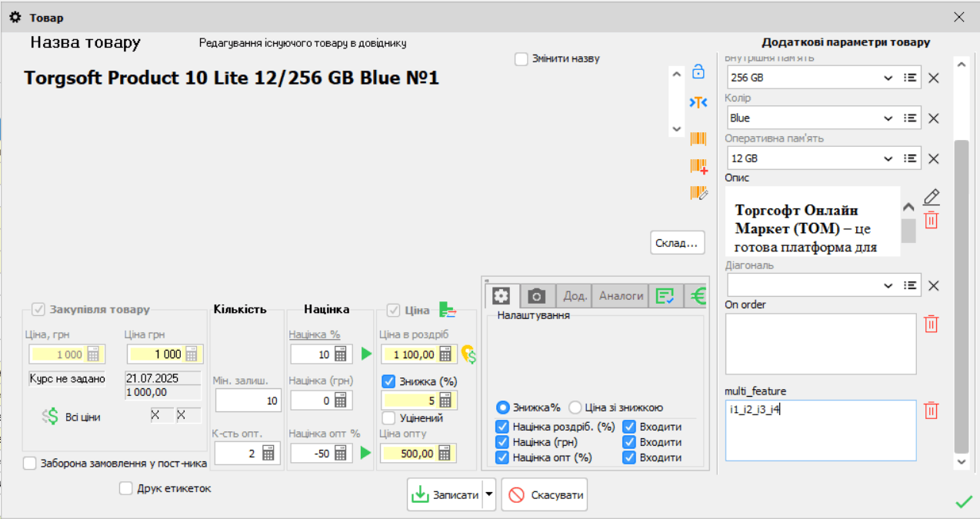Open the Оперативна пам'ять 12 GB dropdown
Viewport: 980px width, 519px height.
pyautogui.click(x=888, y=159)
